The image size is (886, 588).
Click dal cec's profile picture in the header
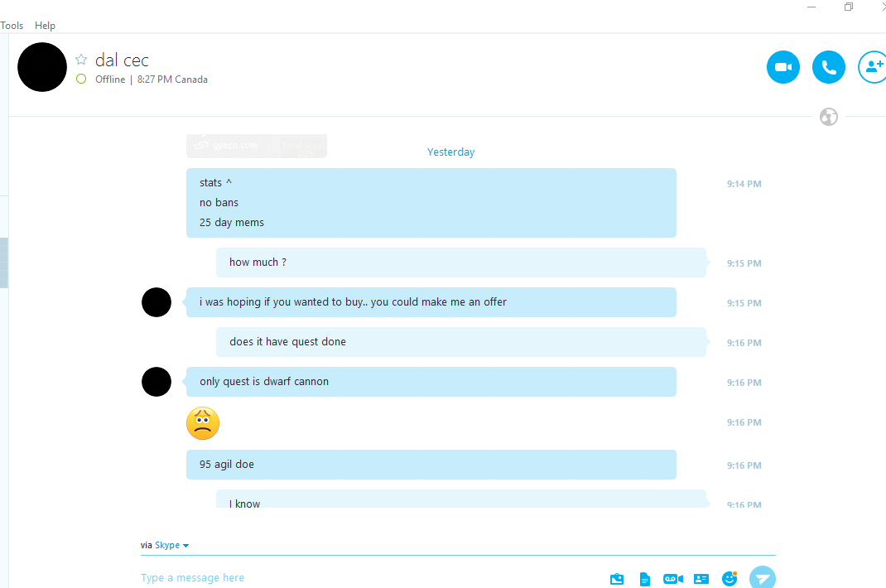coord(42,67)
